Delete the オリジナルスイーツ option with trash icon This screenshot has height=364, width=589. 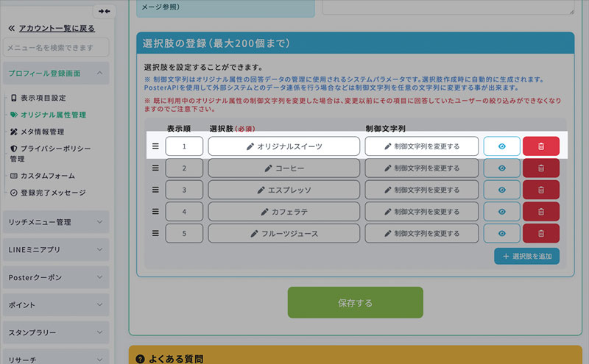point(540,146)
